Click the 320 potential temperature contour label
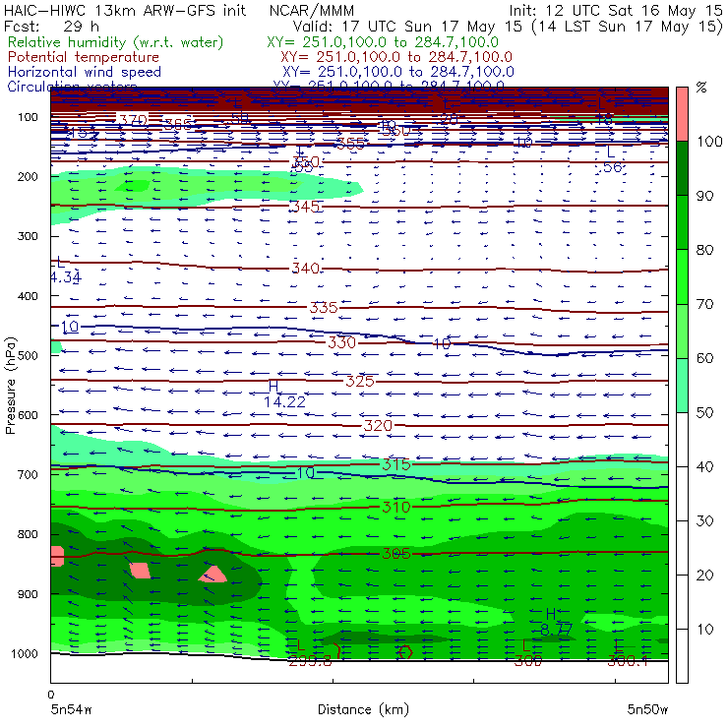 [378, 425]
